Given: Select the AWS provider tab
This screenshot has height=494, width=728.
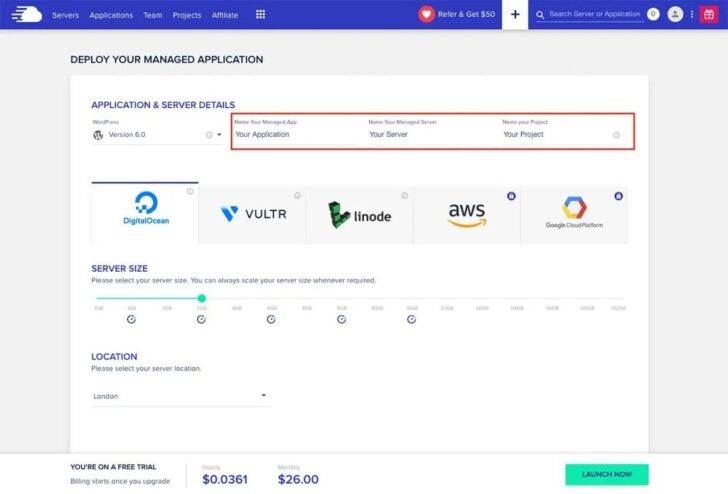Looking at the screenshot, I should [467, 215].
